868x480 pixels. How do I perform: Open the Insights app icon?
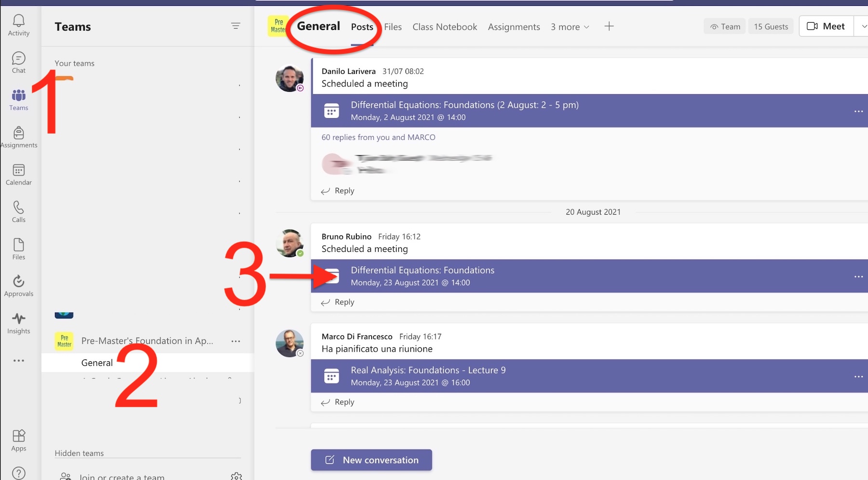18,323
